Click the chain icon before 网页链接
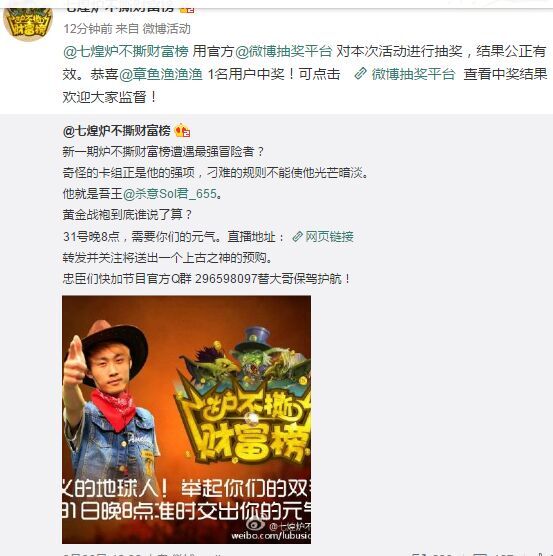 tap(297, 237)
